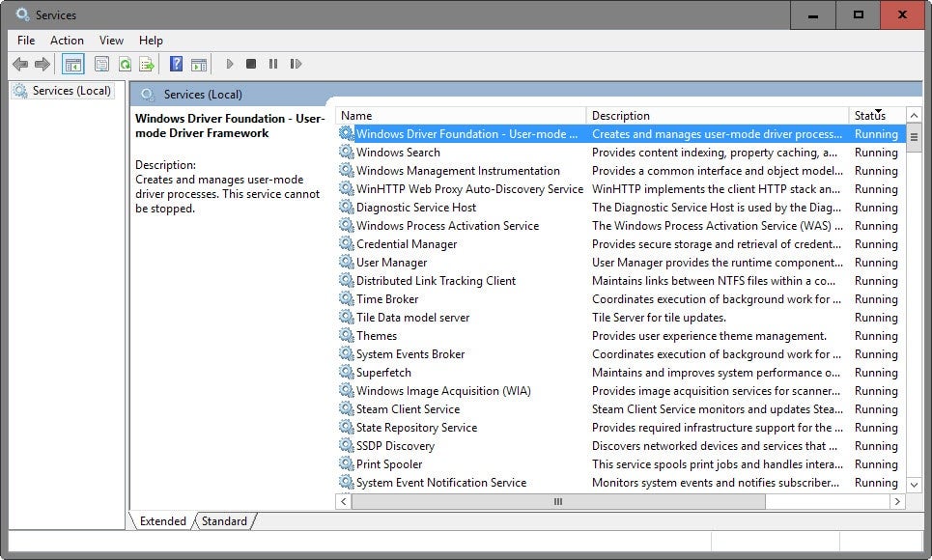Screen dimensions: 932x560
Task: Stop the service with the stop icon
Action: tap(251, 64)
